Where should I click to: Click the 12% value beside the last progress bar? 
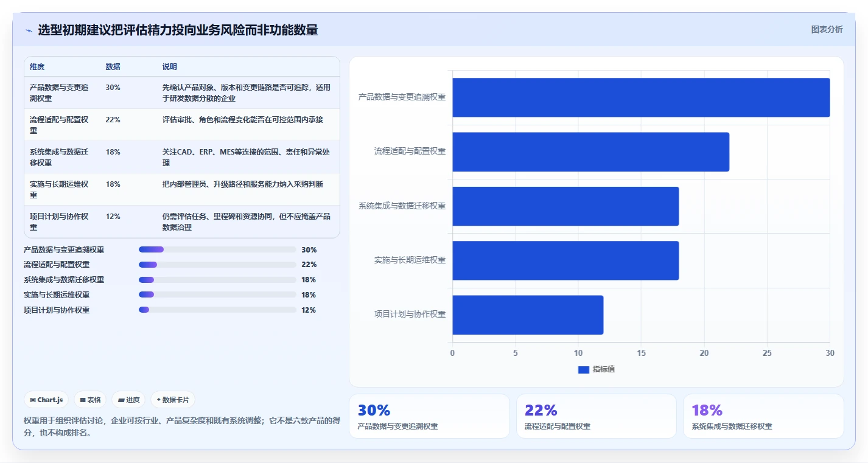(x=309, y=310)
